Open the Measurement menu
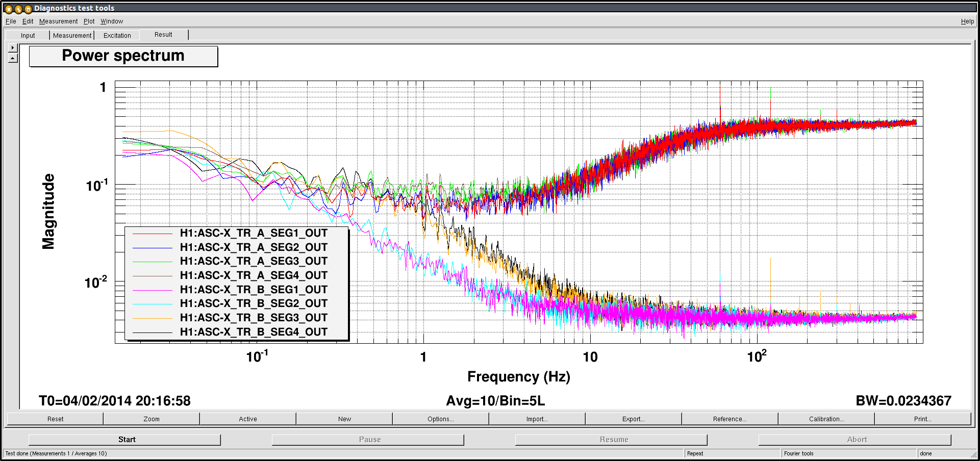The width and height of the screenshot is (980, 461). point(58,21)
